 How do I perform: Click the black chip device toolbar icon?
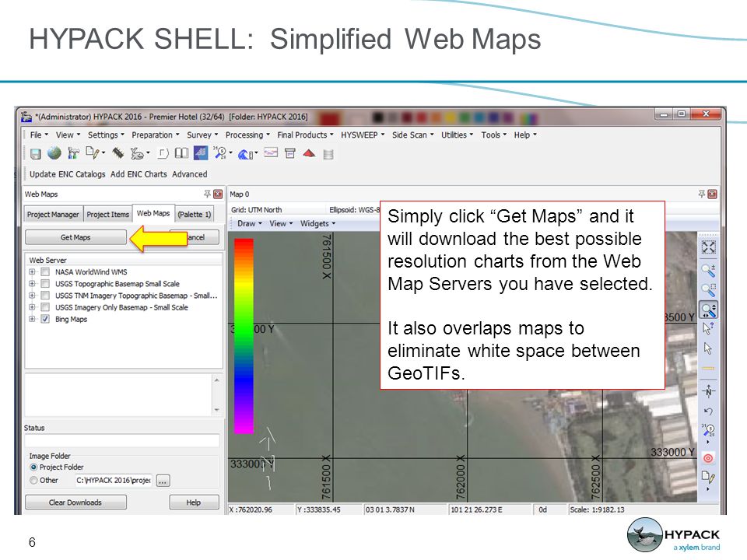pyautogui.click(x=118, y=153)
